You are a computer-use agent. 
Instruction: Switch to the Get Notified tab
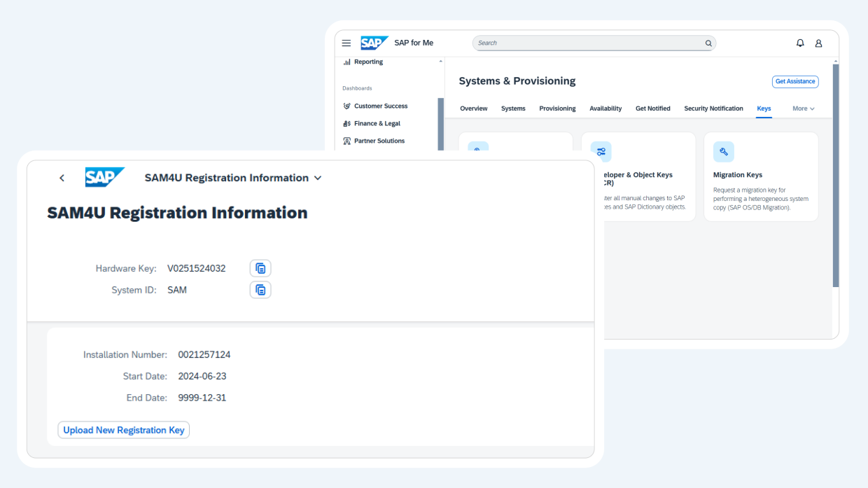click(653, 109)
